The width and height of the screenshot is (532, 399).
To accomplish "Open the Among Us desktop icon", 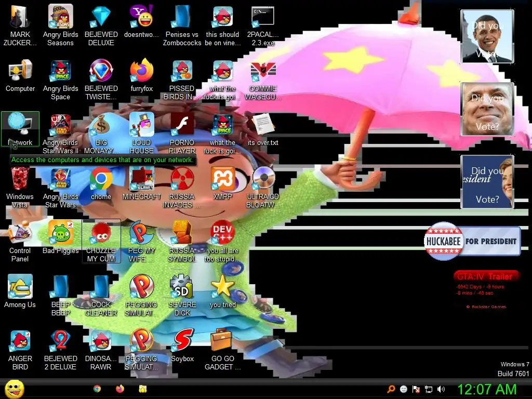I will [20, 291].
